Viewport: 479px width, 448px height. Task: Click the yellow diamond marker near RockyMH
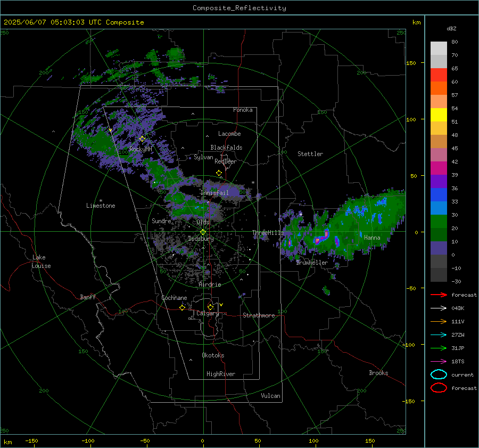[x=142, y=139]
